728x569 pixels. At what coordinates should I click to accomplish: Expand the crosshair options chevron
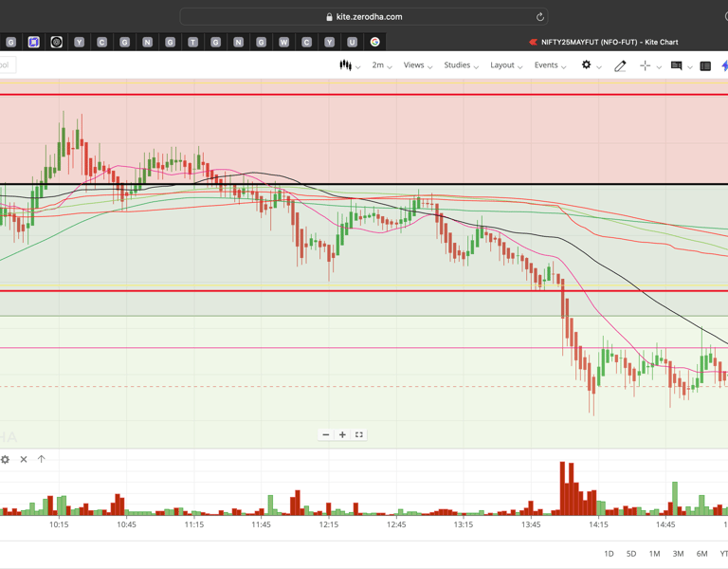click(x=659, y=67)
